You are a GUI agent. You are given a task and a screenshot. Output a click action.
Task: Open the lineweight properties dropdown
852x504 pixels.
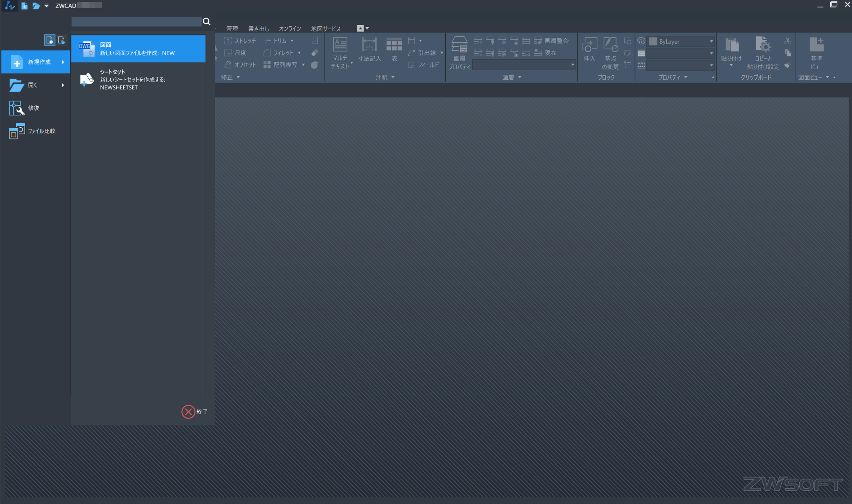[x=681, y=53]
